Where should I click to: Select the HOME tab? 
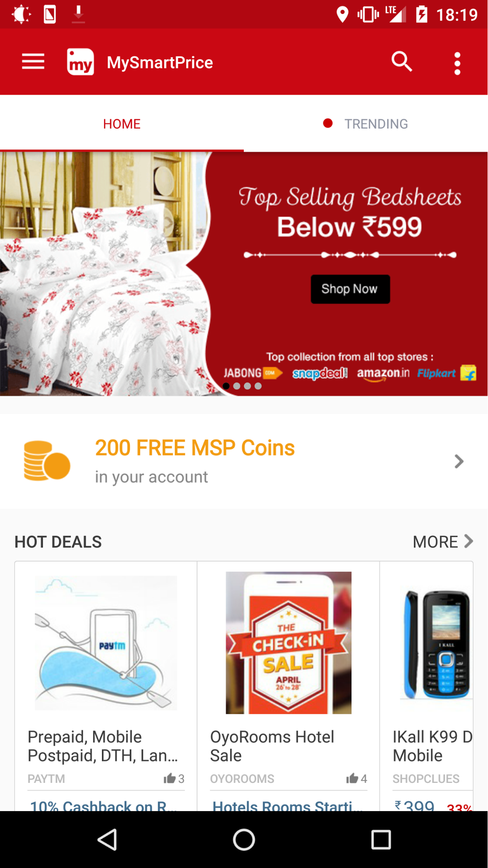click(x=122, y=124)
